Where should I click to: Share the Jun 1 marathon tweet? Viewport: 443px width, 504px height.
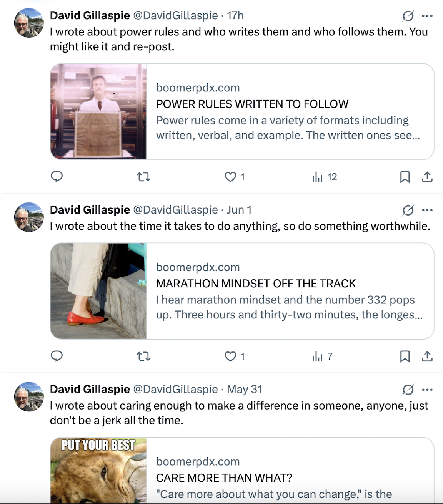tap(427, 356)
